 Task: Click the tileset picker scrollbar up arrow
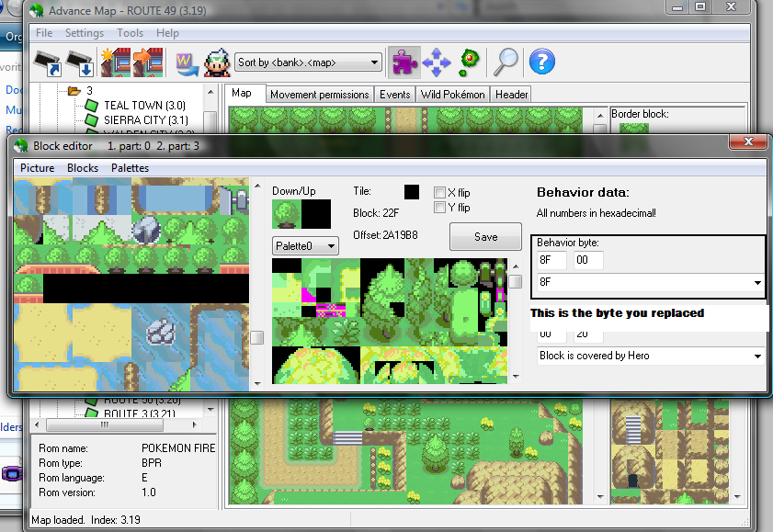point(516,266)
